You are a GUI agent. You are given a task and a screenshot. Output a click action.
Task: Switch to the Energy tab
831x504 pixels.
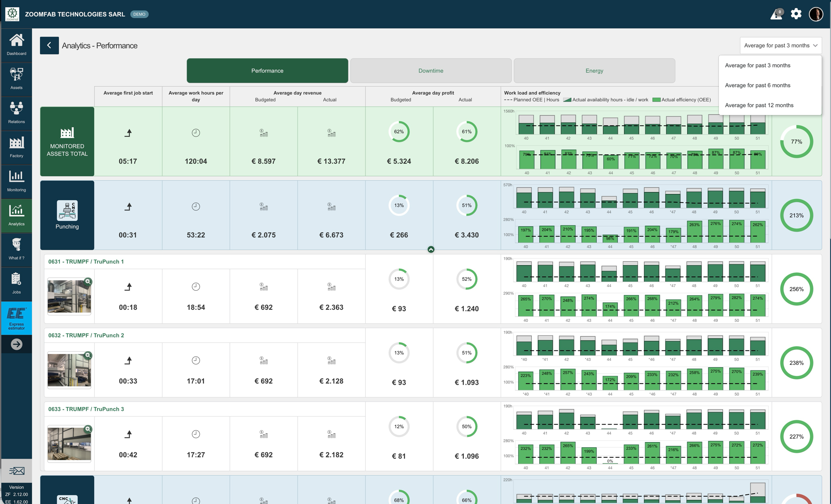tap(594, 71)
